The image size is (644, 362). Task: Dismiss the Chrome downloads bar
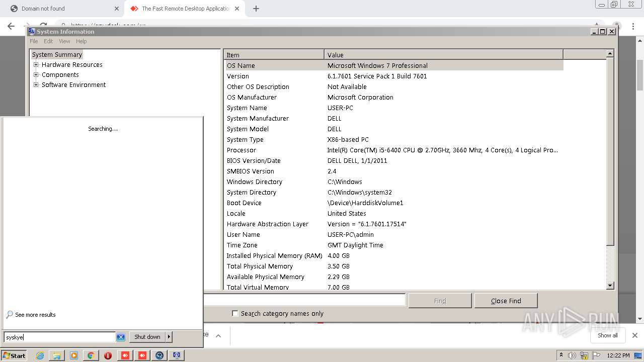[635, 335]
